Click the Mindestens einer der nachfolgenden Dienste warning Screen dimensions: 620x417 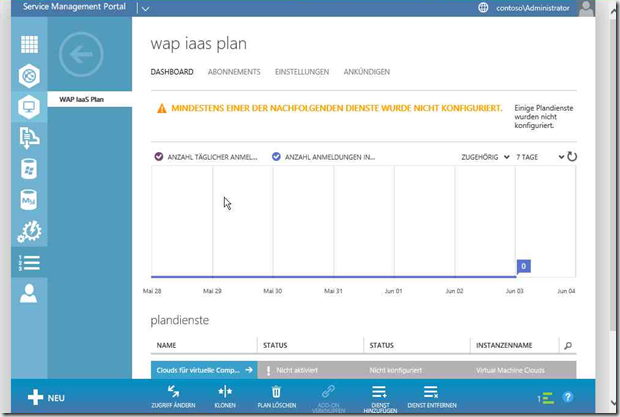click(337, 108)
